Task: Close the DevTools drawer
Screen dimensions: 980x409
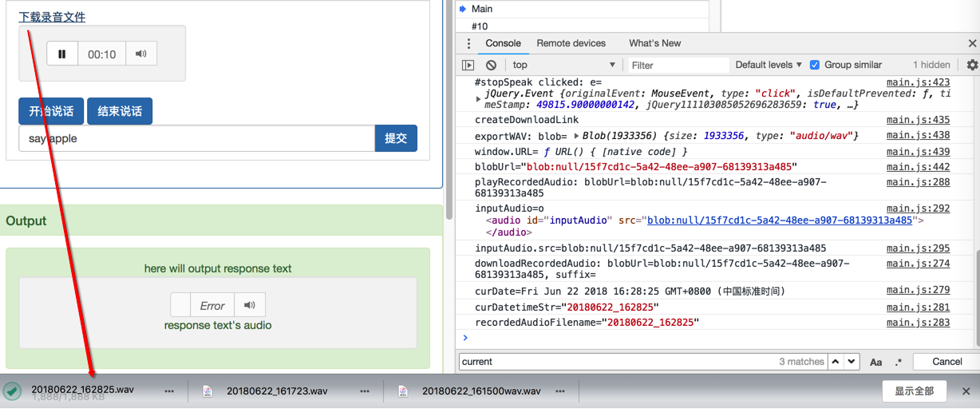Action: (972, 44)
